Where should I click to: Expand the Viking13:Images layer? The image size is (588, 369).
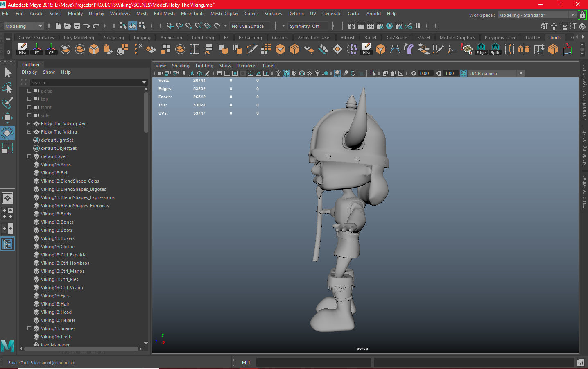[29, 328]
